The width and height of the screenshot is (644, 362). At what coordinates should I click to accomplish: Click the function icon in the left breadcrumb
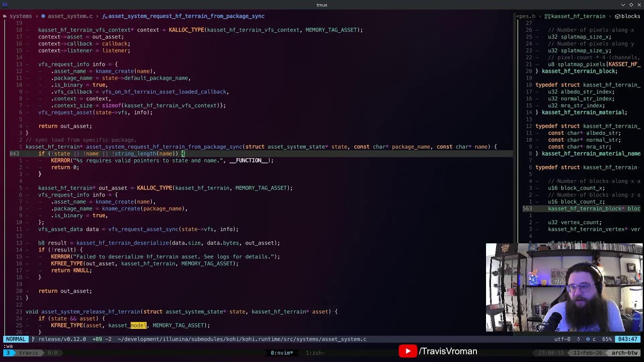coord(105,16)
